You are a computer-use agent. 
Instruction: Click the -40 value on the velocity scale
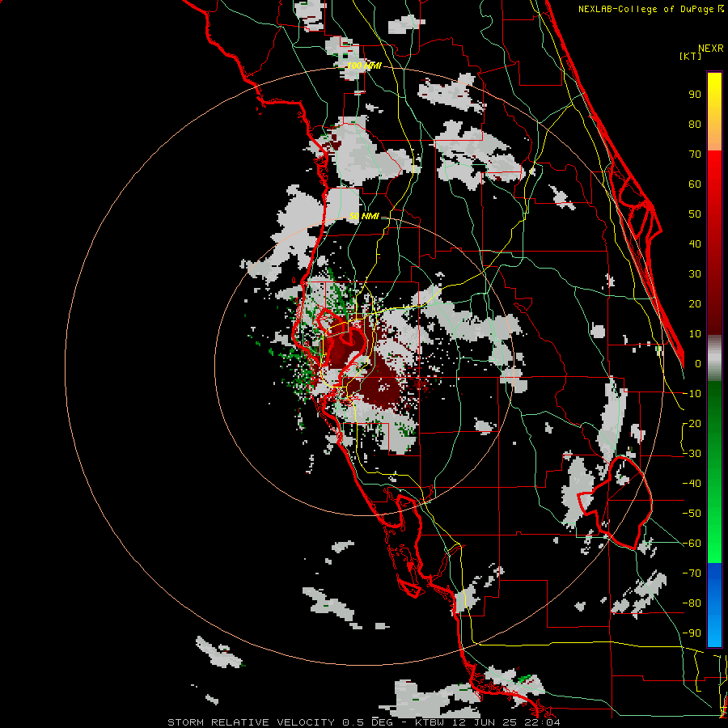click(x=692, y=484)
